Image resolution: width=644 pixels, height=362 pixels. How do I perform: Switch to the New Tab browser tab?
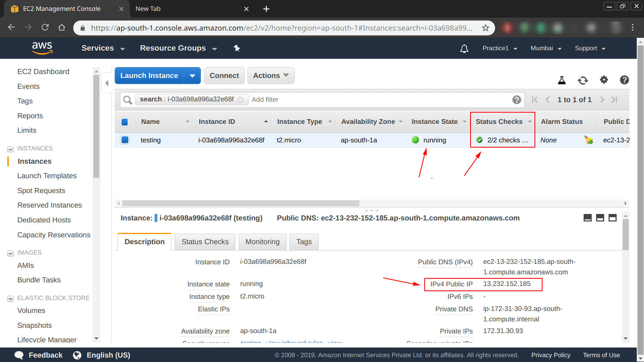(x=192, y=9)
